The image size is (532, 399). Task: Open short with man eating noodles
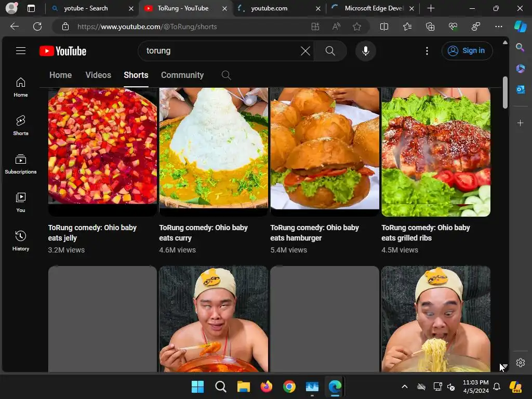point(436,319)
